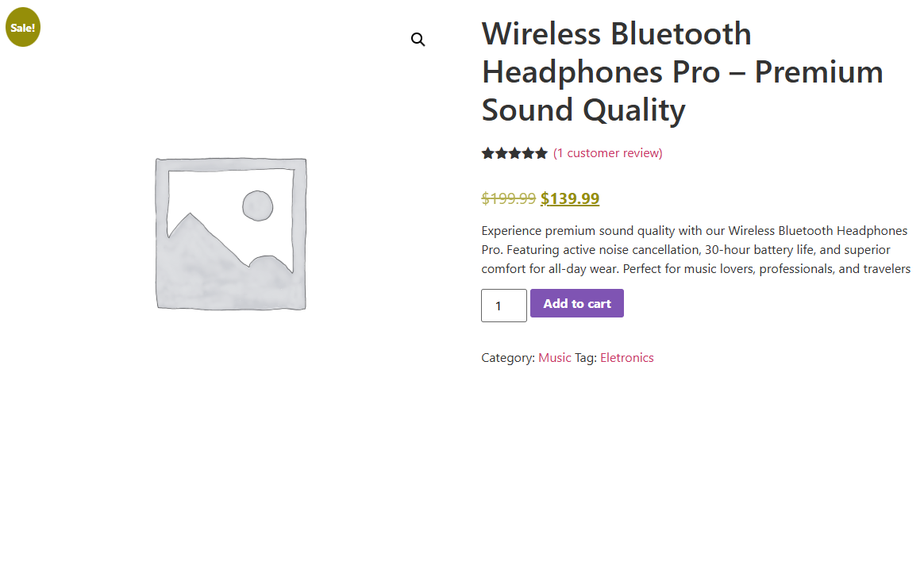
Task: Open the 1 customer review link
Action: tap(608, 153)
